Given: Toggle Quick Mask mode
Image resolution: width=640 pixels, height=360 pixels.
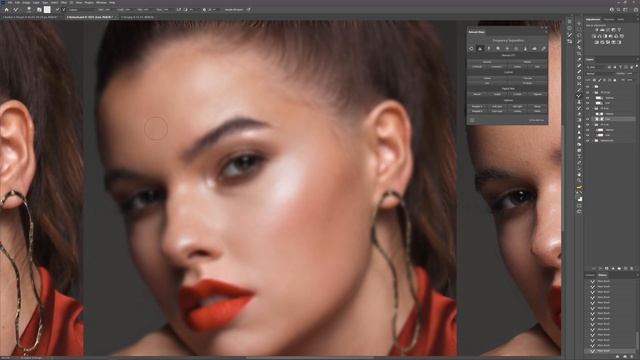Looking at the screenshot, I should (x=579, y=205).
